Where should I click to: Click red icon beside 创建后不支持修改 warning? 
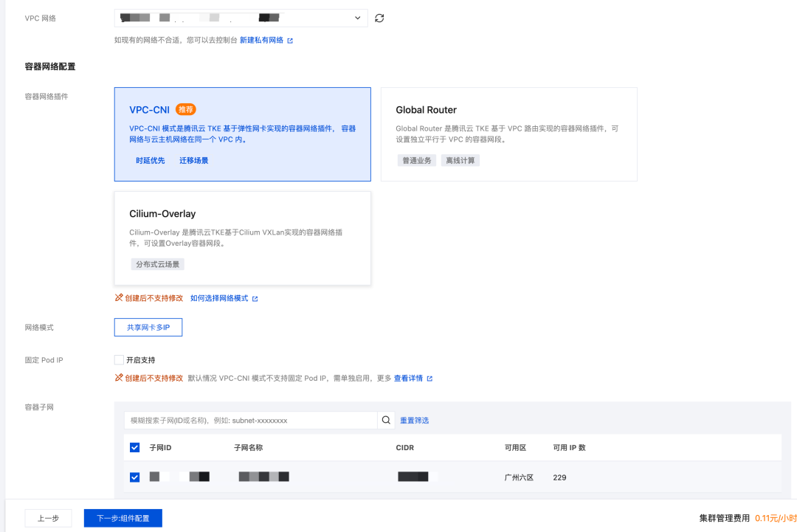coord(119,297)
